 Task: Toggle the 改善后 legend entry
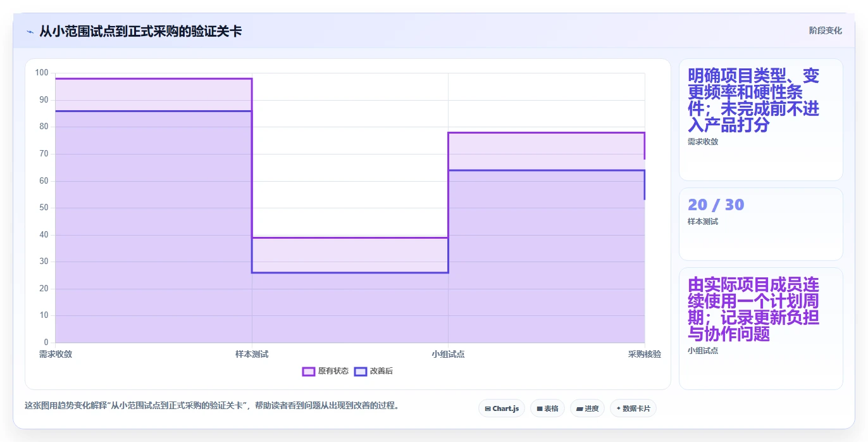point(373,371)
